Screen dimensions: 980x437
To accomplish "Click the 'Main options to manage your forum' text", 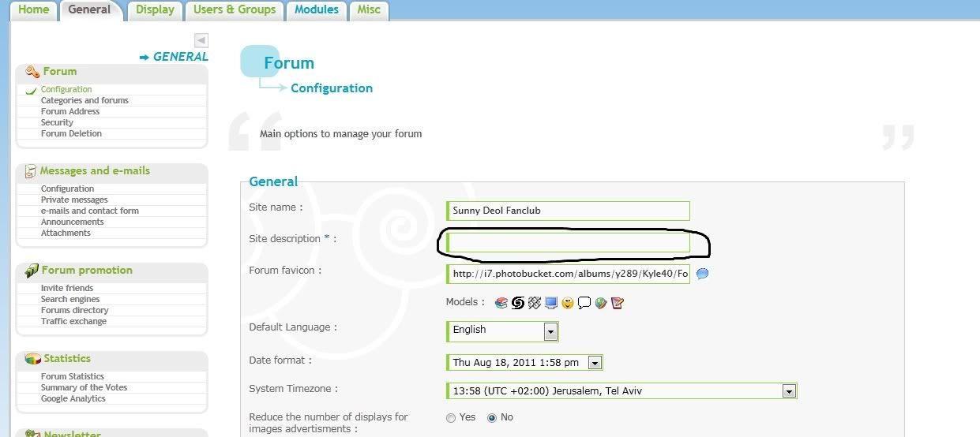I will point(340,134).
